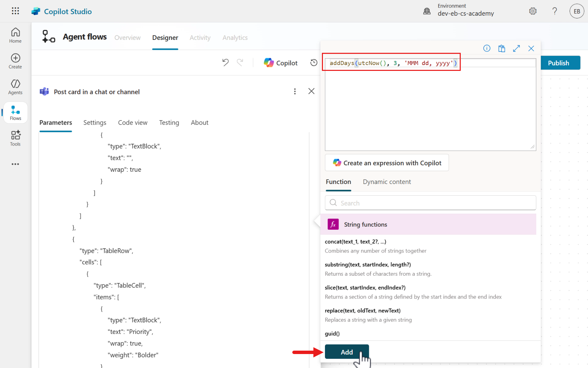
Task: Go to Home in sidebar
Action: tap(15, 35)
